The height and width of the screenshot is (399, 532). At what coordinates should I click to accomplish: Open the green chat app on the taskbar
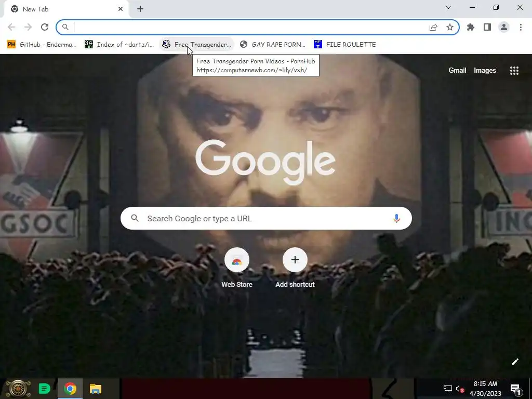(45, 389)
